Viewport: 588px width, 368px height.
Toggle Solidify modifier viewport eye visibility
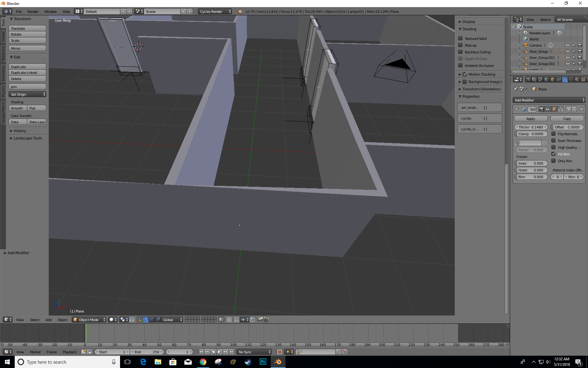[x=548, y=109]
